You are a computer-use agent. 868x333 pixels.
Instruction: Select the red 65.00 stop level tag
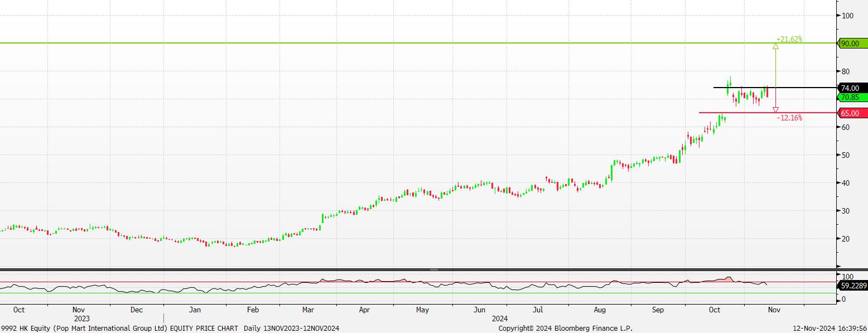(852, 113)
